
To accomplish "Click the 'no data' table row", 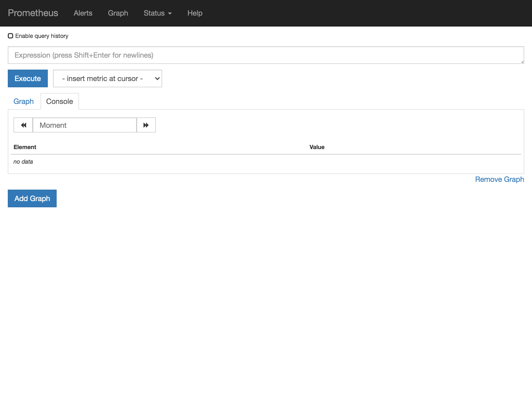I will pos(23,162).
